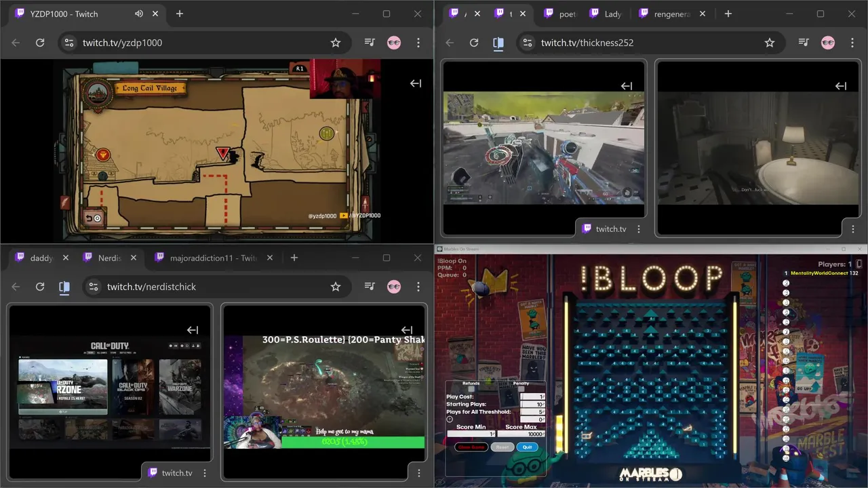Image resolution: width=868 pixels, height=488 pixels.
Task: Open the Chrome menu in the yzdp1000 window
Action: 418,43
